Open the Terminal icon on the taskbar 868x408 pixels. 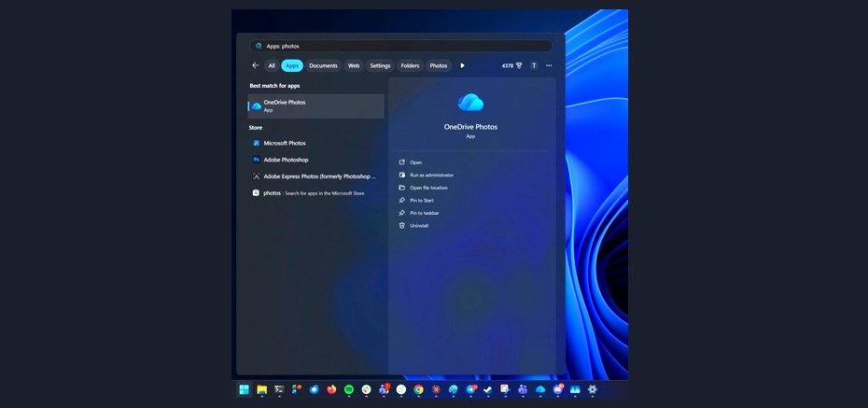[x=279, y=389]
